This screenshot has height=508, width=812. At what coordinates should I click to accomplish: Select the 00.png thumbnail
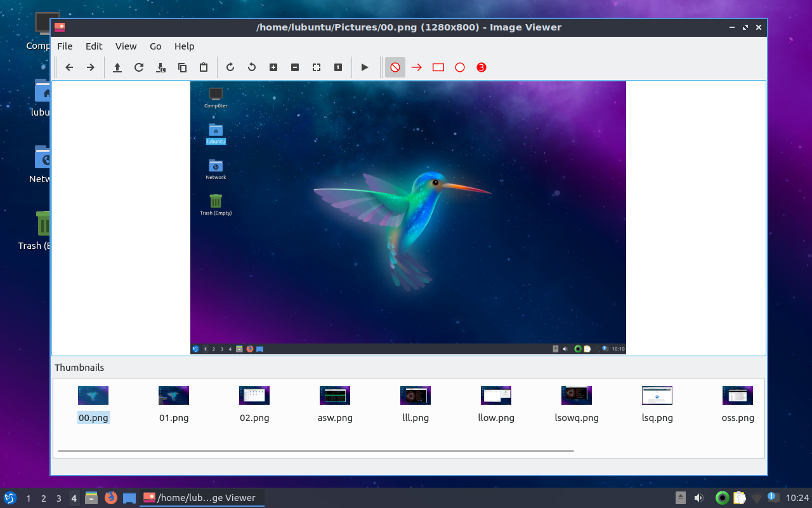click(x=93, y=404)
